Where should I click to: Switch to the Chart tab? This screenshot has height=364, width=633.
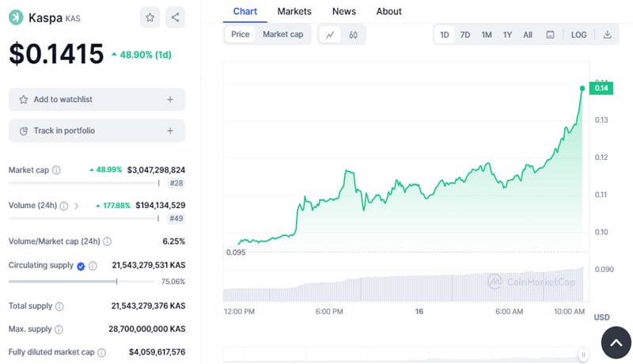click(245, 11)
